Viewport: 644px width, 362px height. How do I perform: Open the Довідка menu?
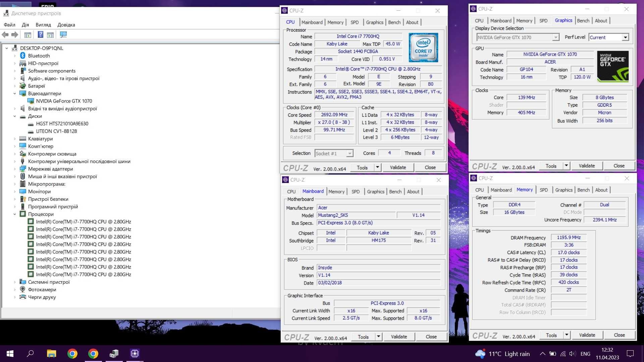tap(66, 24)
